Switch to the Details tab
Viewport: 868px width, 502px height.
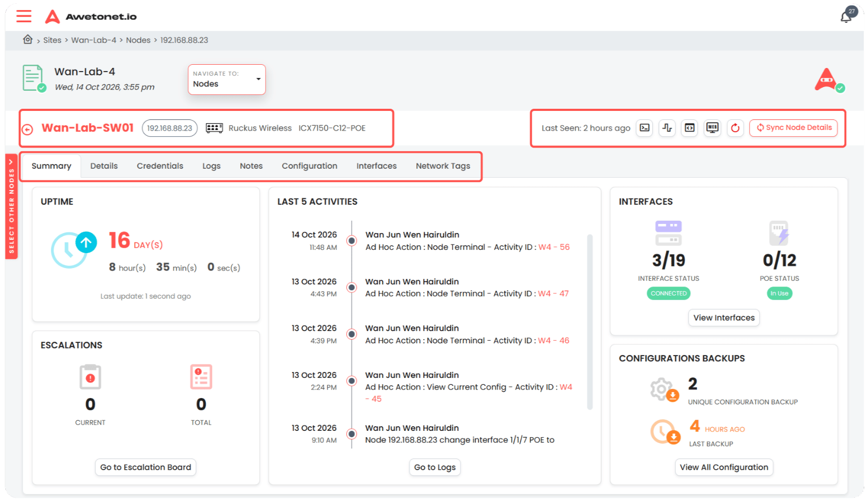[104, 166]
